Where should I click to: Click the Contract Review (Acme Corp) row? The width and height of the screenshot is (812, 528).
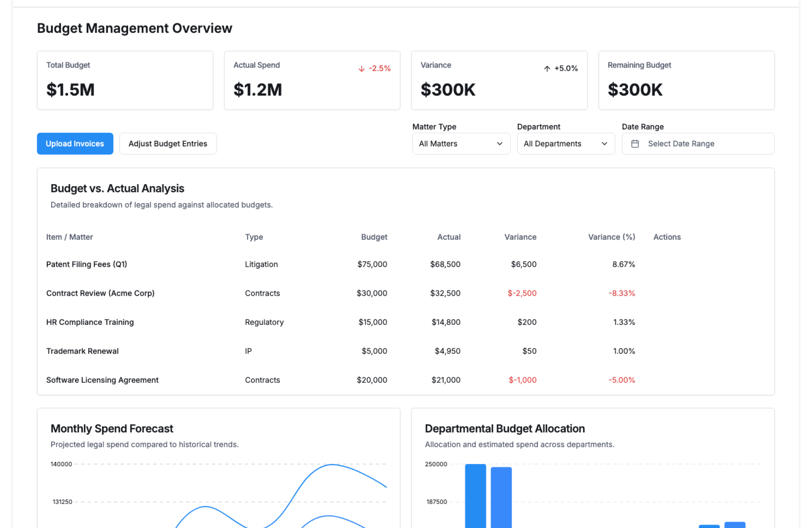coord(100,293)
